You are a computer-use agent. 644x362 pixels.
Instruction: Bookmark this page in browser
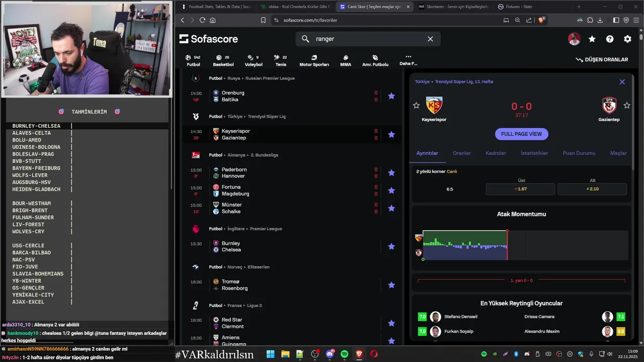click(263, 20)
